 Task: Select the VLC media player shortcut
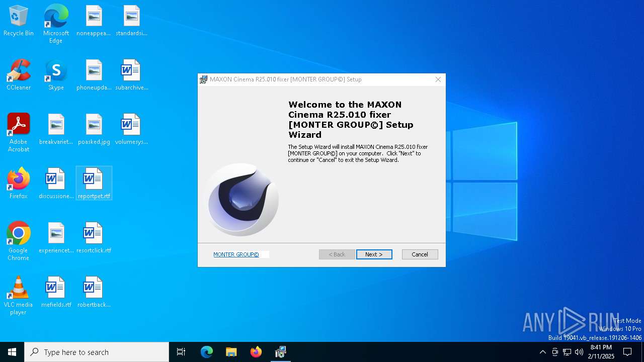click(19, 296)
